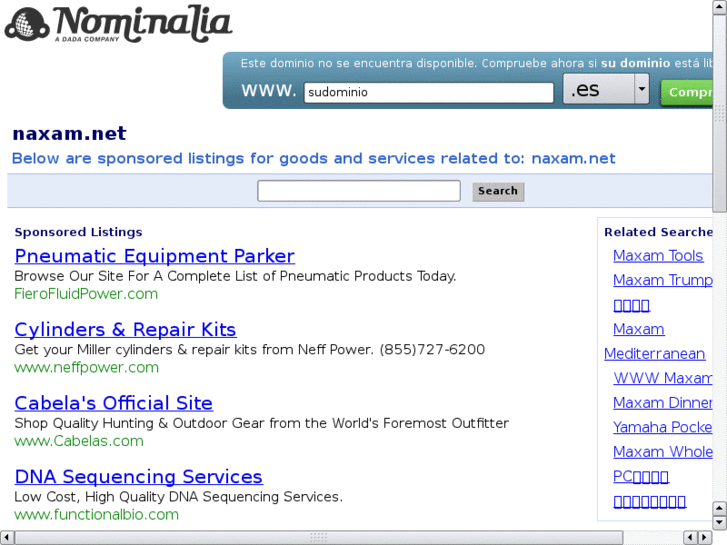Open the related search starting with PC
The height and width of the screenshot is (545, 727).
tap(641, 476)
